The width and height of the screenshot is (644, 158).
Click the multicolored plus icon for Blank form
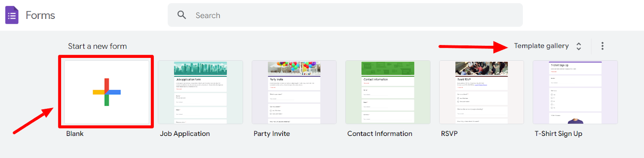107,92
